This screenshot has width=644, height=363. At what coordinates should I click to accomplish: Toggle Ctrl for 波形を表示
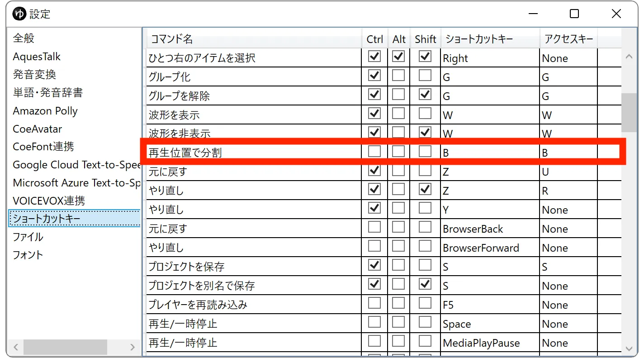(374, 114)
